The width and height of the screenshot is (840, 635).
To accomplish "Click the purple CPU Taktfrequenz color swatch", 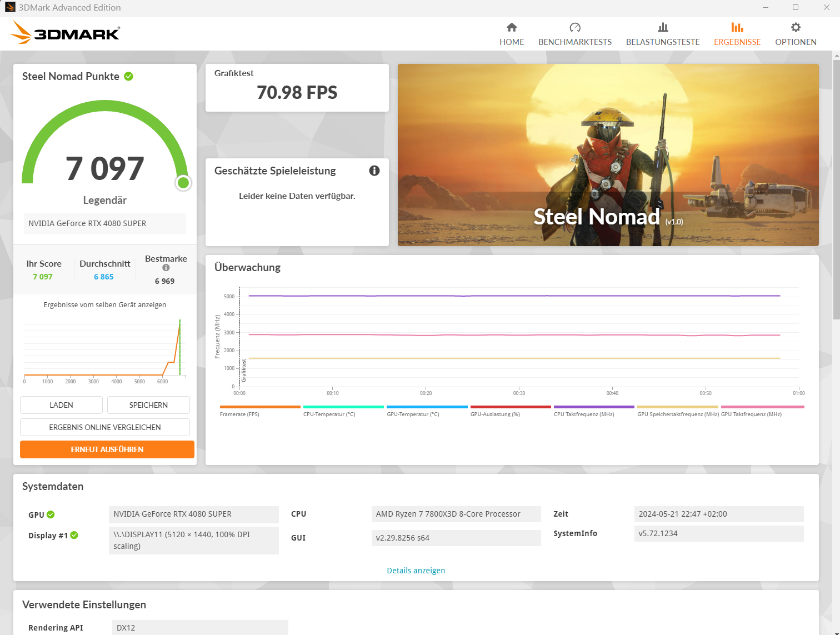I will point(593,407).
